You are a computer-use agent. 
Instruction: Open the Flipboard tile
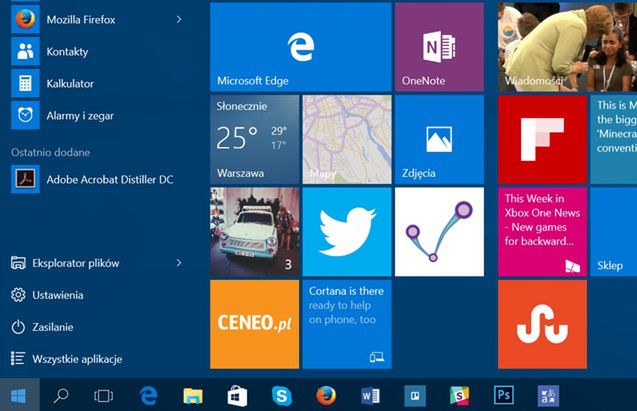[x=542, y=140]
